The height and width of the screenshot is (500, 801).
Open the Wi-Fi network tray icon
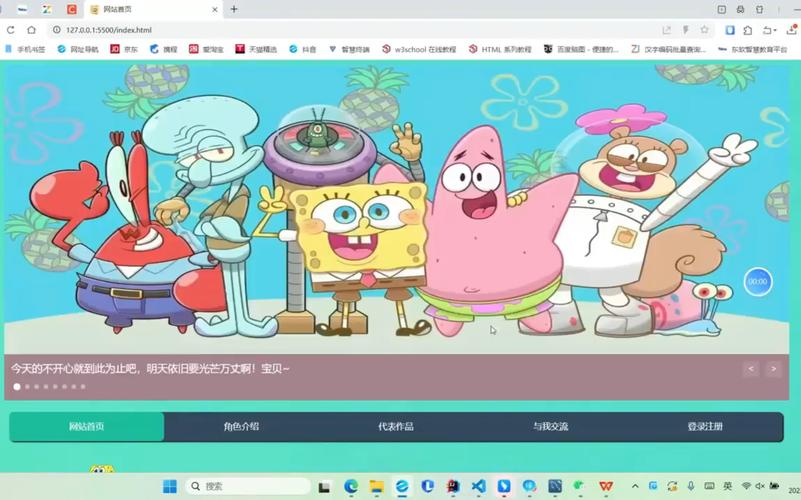[x=746, y=486]
